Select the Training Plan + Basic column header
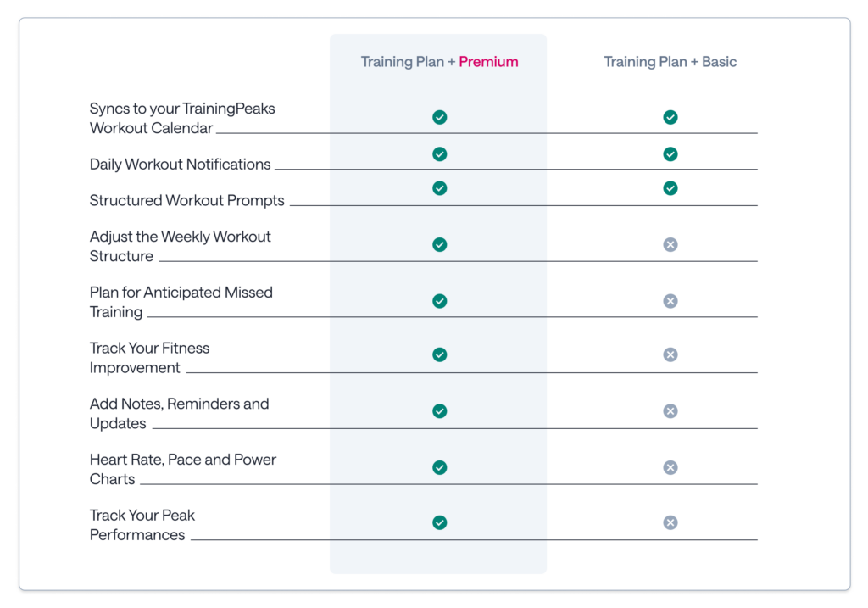Screen dimensions: 868x608 670,62
